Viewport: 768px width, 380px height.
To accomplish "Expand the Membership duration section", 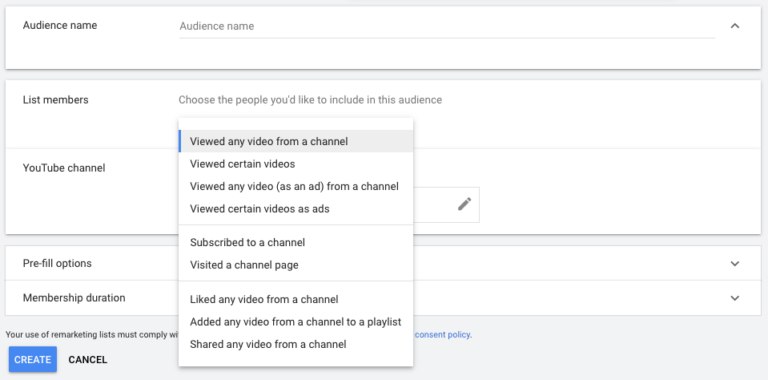I will pyautogui.click(x=735, y=298).
